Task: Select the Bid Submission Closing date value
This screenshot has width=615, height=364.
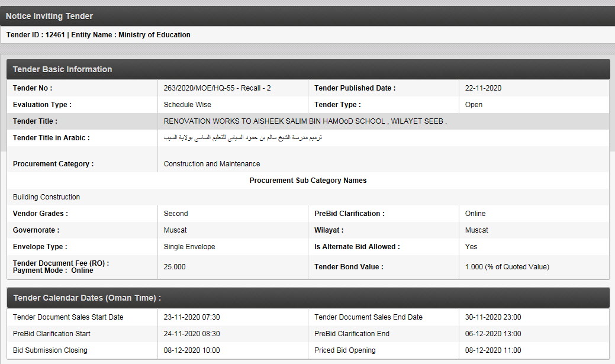Action: (x=192, y=350)
